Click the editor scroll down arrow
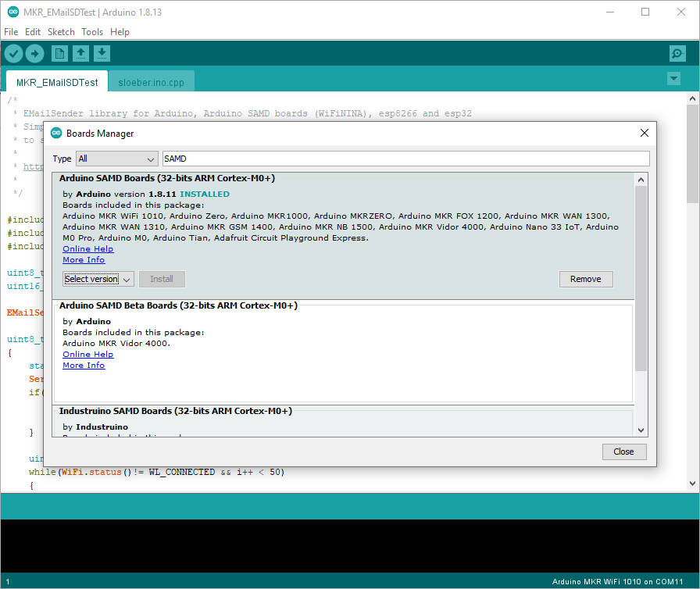Screen dimensions: 700x589 [692, 484]
